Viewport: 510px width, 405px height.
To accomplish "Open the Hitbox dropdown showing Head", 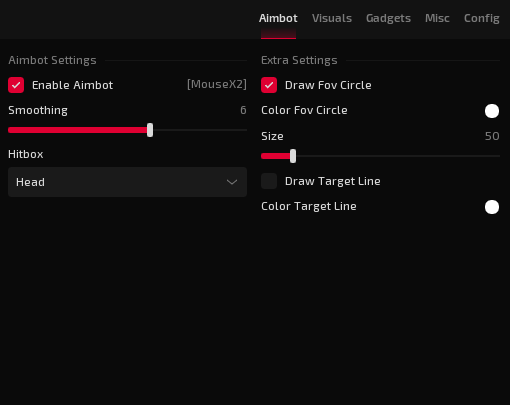I will click(x=127, y=182).
